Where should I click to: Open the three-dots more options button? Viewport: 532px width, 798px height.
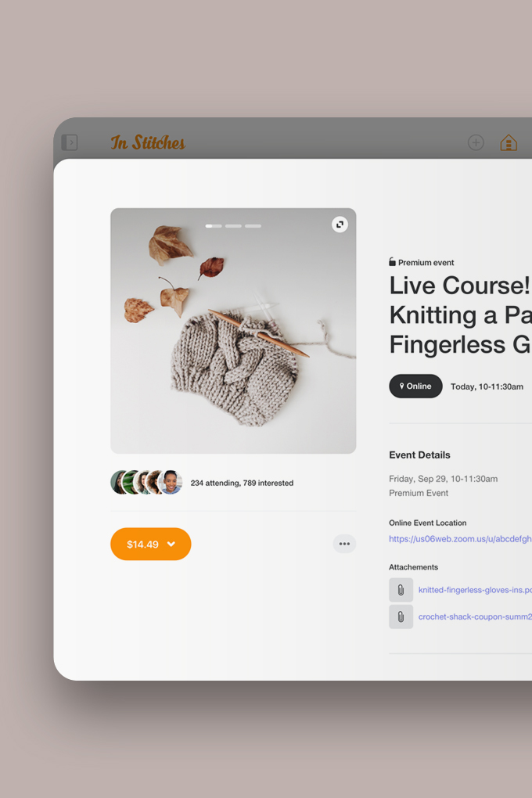pos(344,544)
